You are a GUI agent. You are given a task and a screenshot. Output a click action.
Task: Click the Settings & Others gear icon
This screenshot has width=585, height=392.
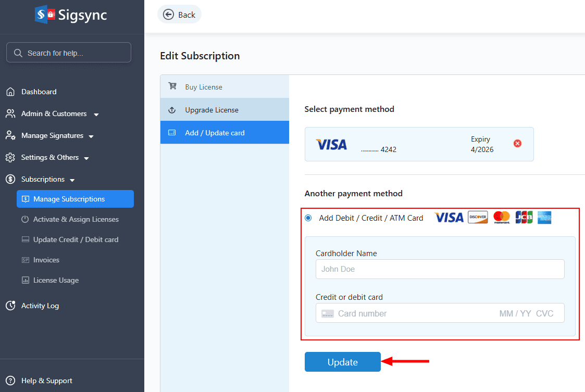[10, 158]
